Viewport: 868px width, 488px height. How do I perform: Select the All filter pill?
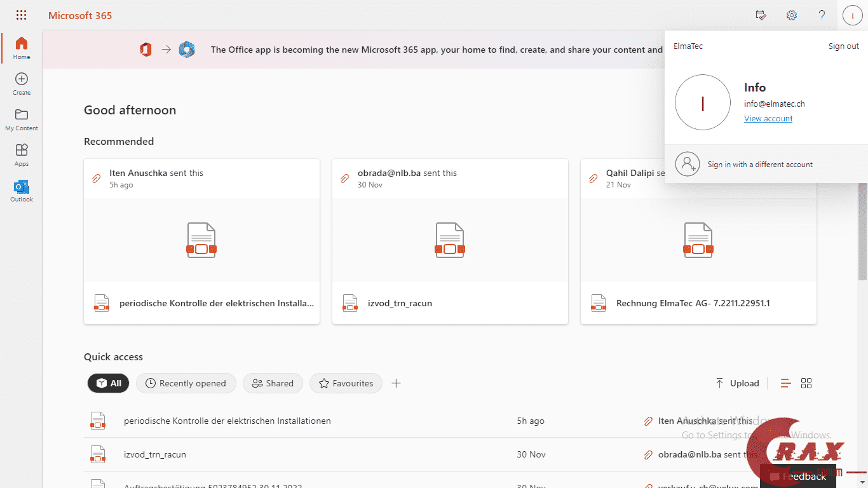[109, 383]
